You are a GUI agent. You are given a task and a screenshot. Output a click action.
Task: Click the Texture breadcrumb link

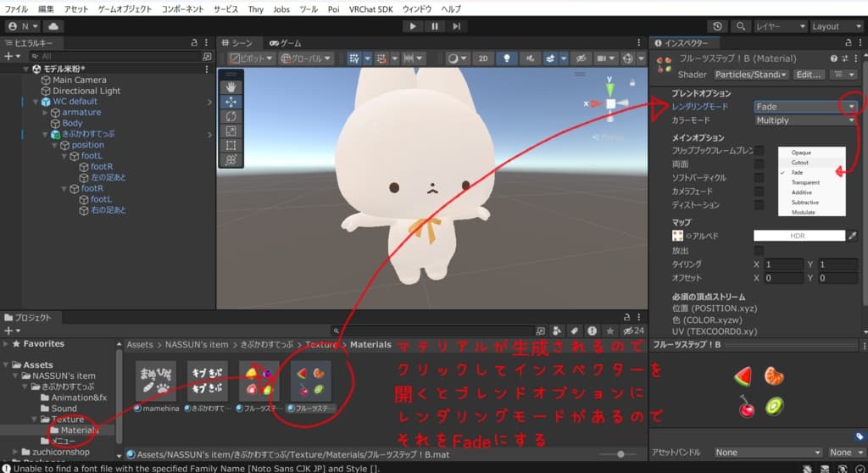321,344
